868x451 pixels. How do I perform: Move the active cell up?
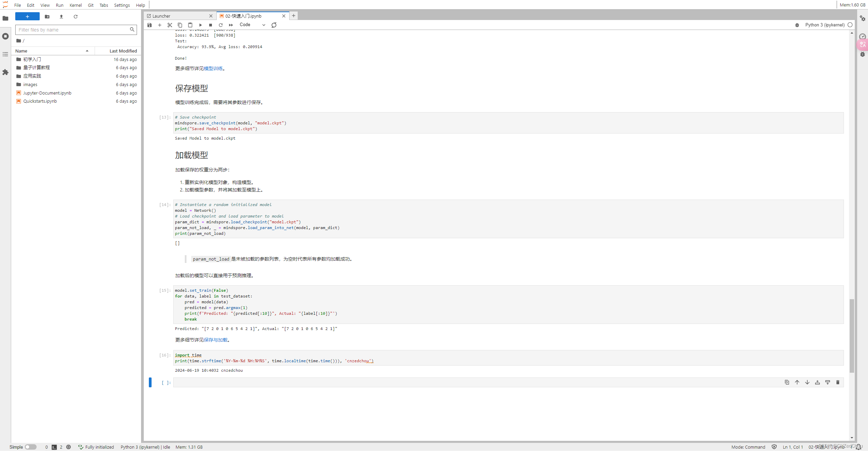[797, 382]
